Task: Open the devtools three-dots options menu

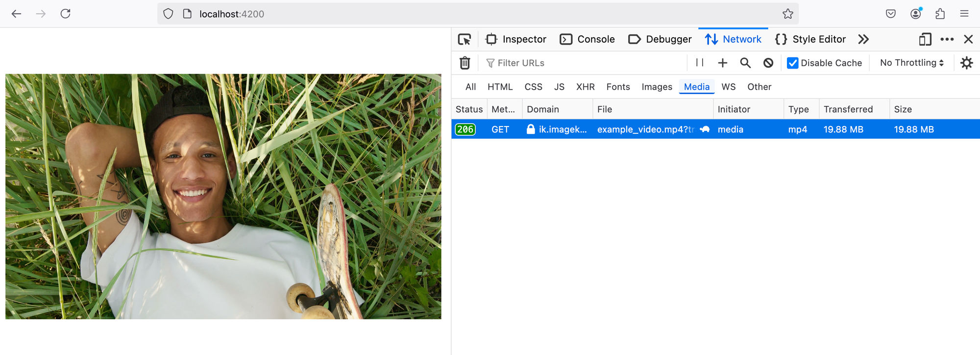Action: (947, 39)
